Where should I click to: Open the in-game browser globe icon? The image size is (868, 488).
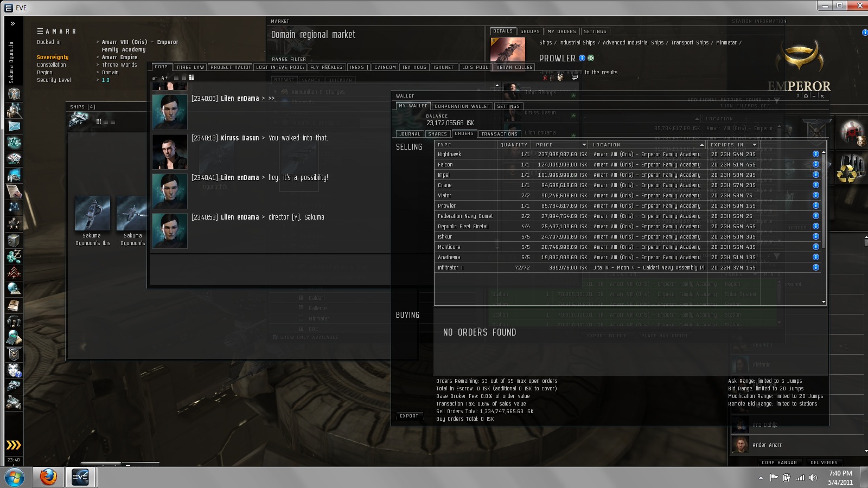point(14,288)
